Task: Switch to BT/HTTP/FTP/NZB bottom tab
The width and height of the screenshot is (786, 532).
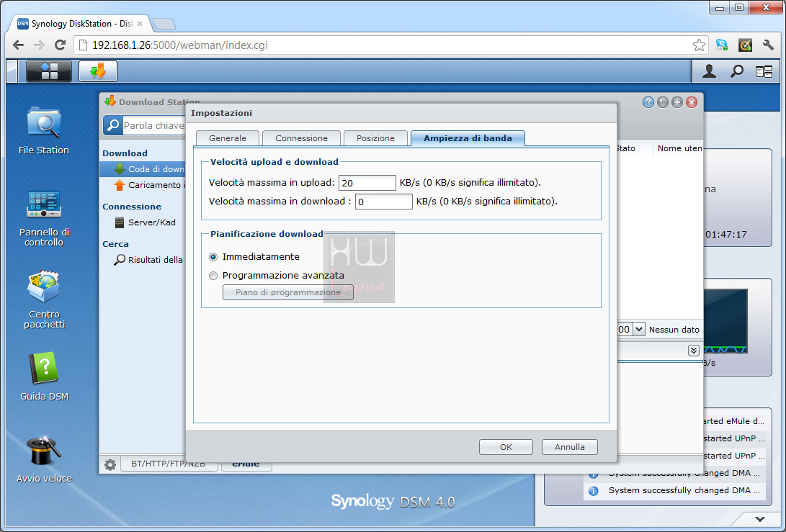Action: click(169, 464)
